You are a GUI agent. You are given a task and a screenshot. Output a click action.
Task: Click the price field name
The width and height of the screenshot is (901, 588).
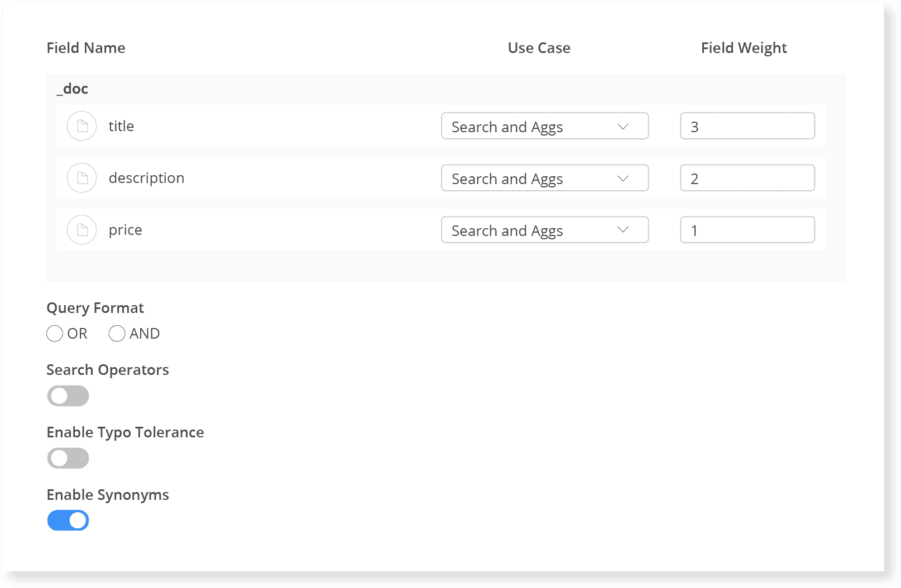tap(125, 230)
